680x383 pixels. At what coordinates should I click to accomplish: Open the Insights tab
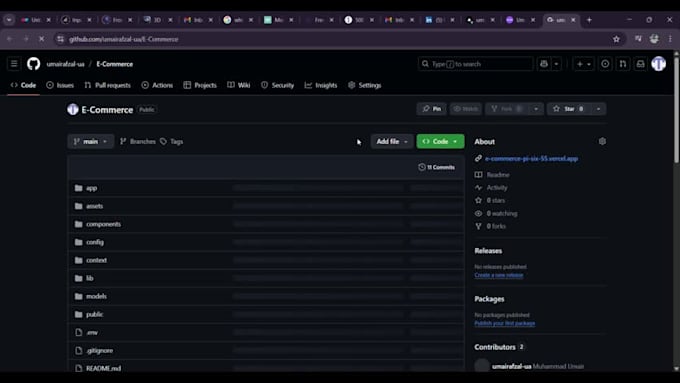(321, 85)
